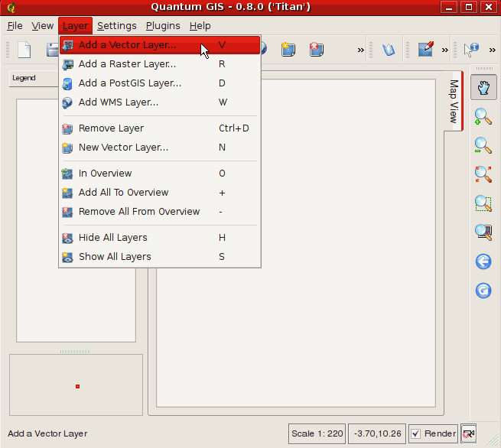Image resolution: width=501 pixels, height=448 pixels.
Task: Select the Zoom In magnifier tool
Action: click(x=483, y=116)
